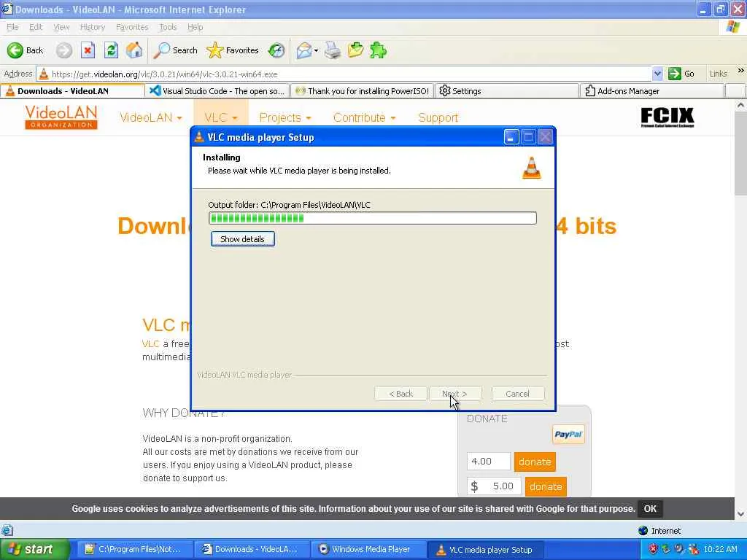This screenshot has height=560, width=747.
Task: Stop page loading with red X icon
Action: (x=88, y=50)
